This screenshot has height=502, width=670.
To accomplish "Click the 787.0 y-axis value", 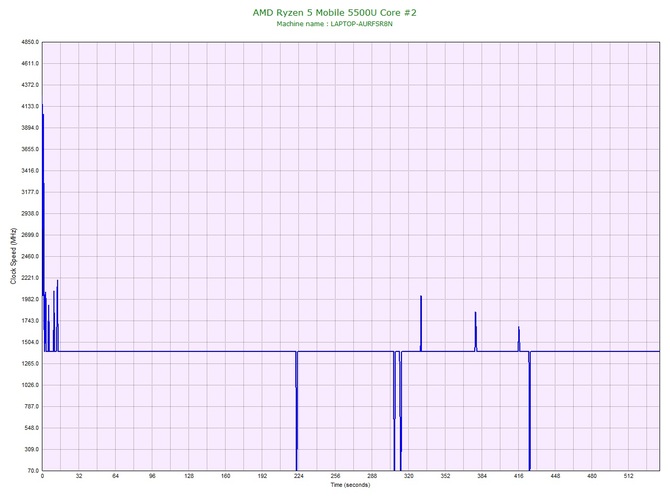I will pyautogui.click(x=32, y=406).
